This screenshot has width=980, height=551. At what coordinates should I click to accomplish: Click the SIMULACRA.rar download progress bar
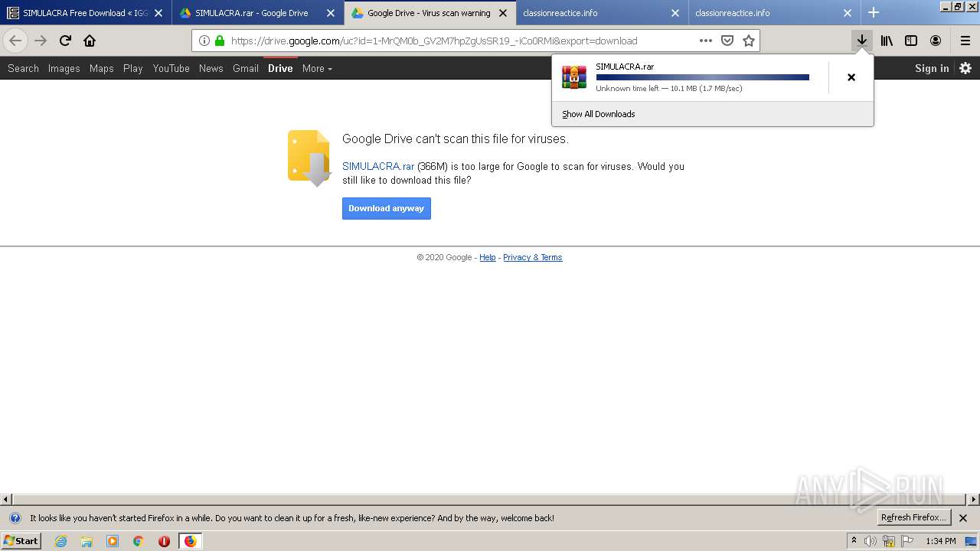702,77
